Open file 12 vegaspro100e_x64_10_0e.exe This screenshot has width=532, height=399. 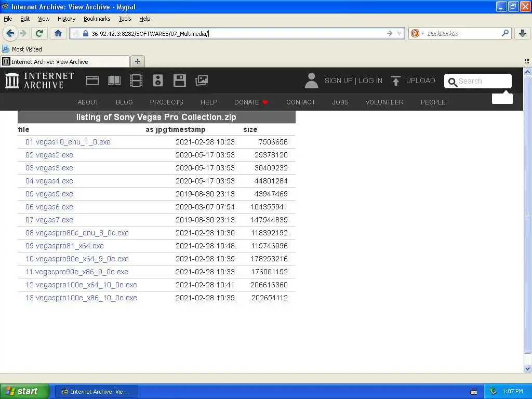[x=81, y=285]
